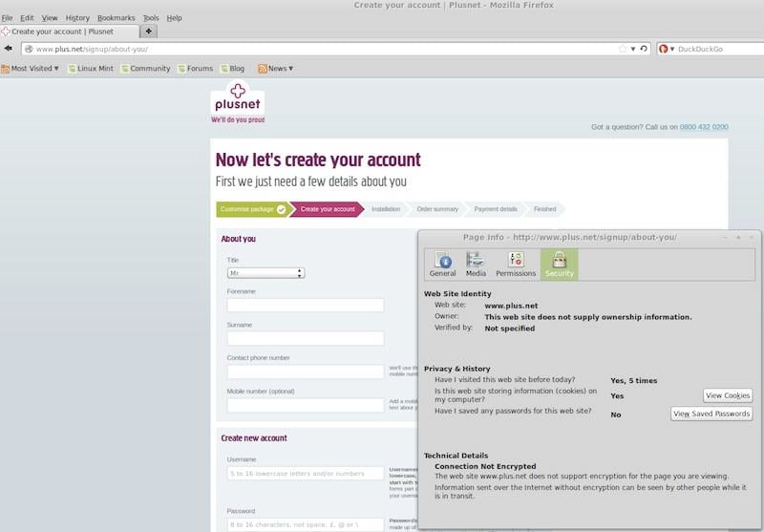Click 'Not specified' verified-by value

click(x=510, y=329)
